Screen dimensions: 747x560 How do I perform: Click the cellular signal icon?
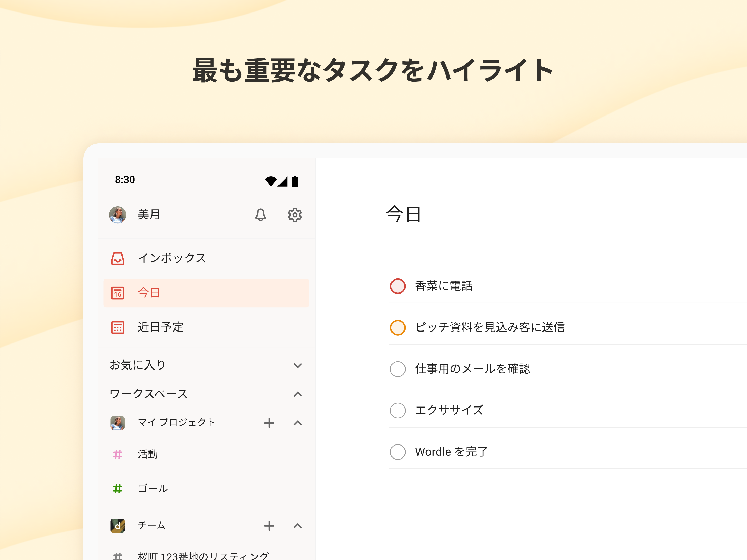283,181
